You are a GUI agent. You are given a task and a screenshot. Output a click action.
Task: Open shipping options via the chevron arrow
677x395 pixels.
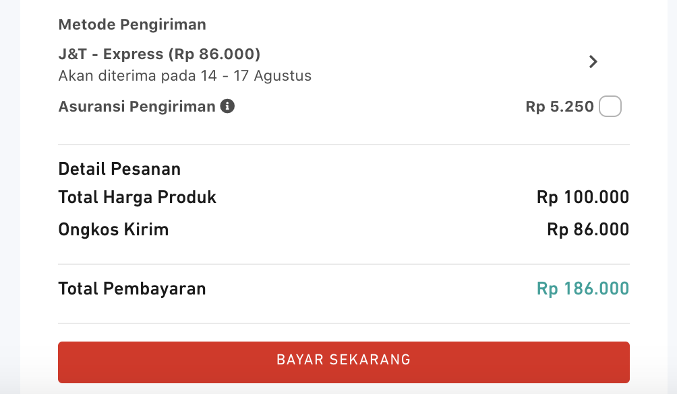pos(593,62)
